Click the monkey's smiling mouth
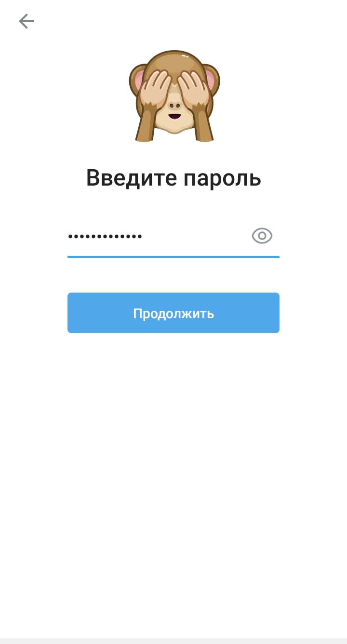The image size is (347, 644). click(174, 116)
